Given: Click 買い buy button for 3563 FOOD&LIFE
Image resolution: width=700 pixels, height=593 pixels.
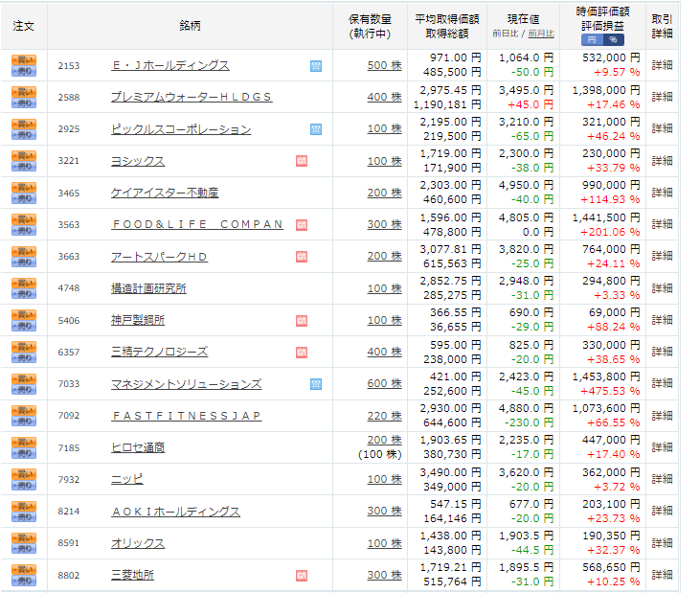Looking at the screenshot, I should click(x=24, y=219).
